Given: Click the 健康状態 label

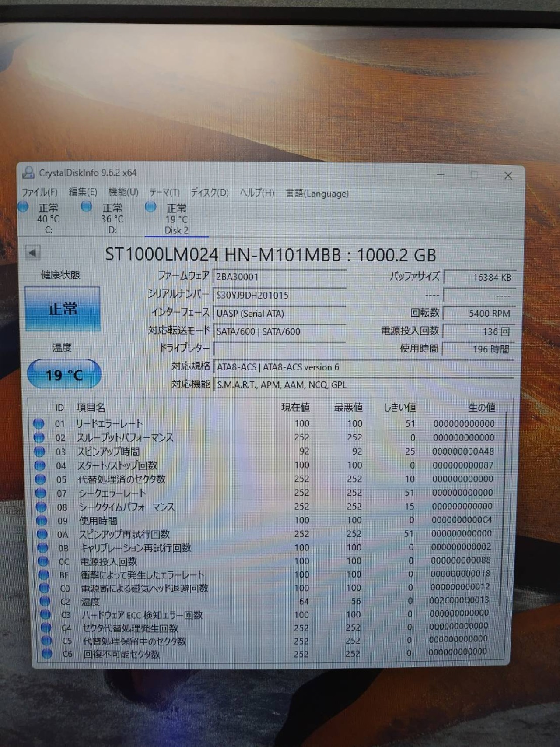Looking at the screenshot, I should [60, 275].
